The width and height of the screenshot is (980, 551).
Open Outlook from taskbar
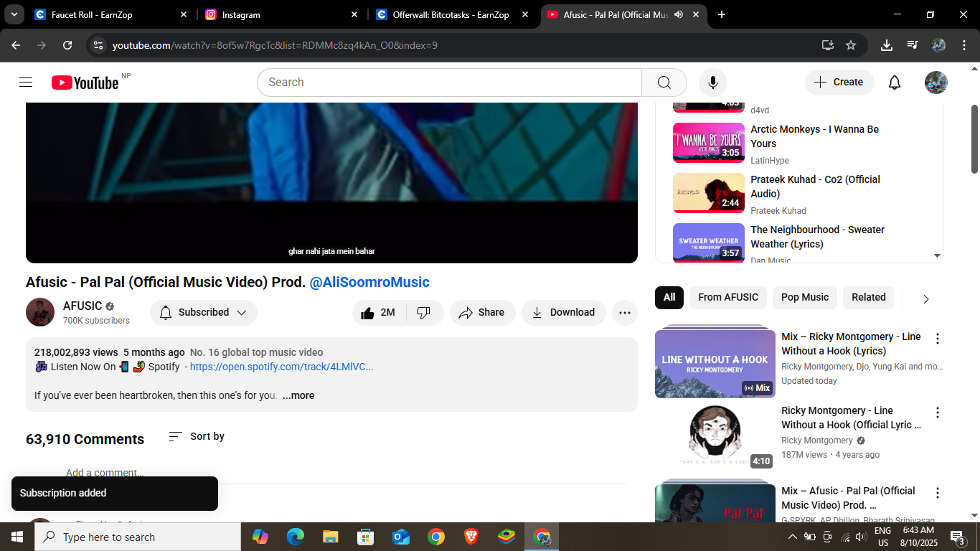point(401,537)
